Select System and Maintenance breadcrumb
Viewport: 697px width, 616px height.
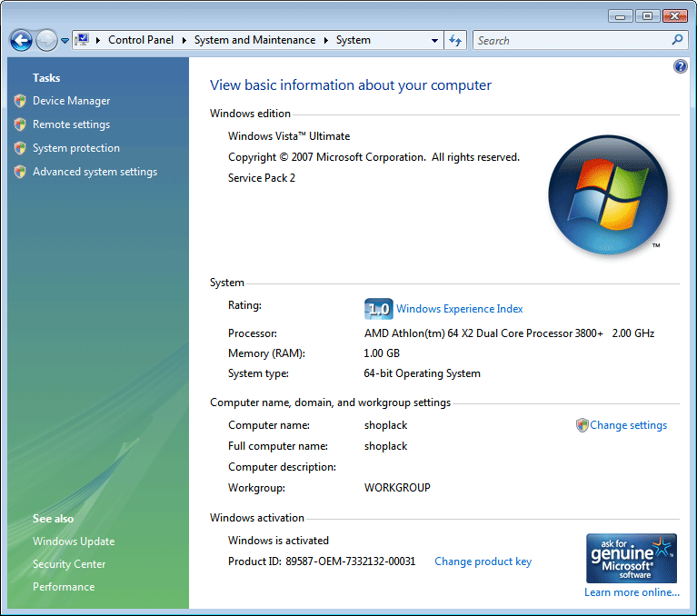pyautogui.click(x=254, y=40)
